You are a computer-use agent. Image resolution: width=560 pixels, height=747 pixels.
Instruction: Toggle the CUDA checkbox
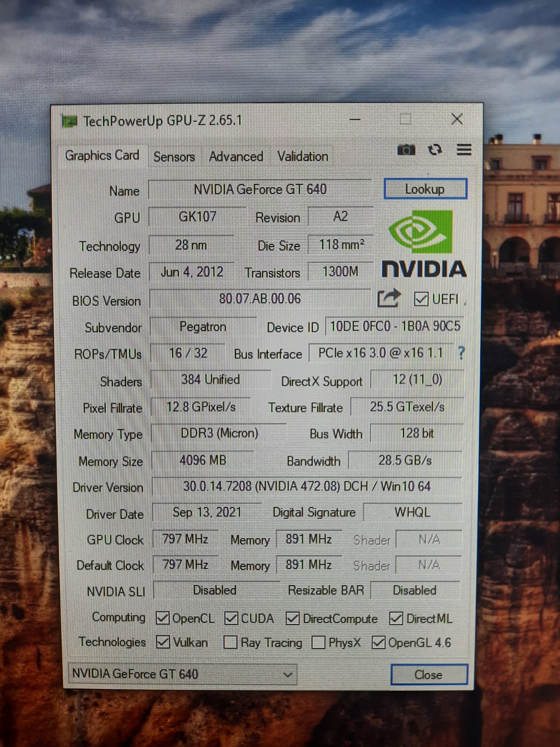tap(231, 618)
